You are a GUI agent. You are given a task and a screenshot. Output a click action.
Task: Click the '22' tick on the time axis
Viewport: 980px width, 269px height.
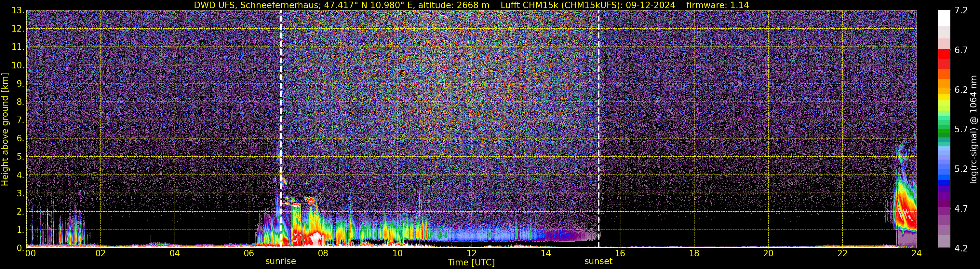(x=842, y=253)
